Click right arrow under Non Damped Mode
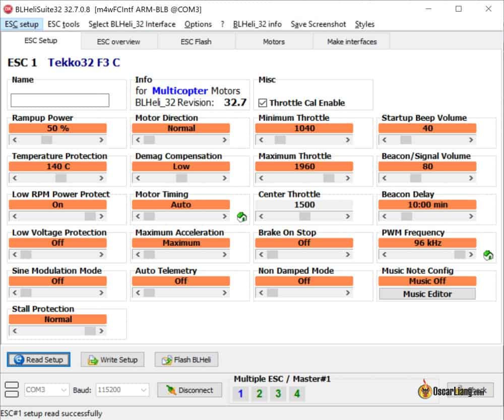Viewport: 504px width, 420px height. tap(347, 293)
